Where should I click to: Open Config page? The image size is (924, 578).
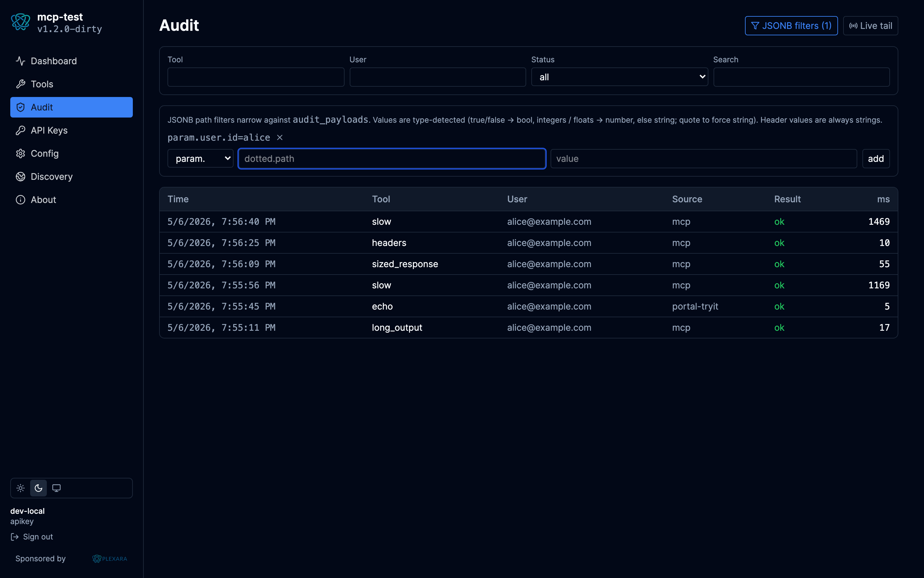click(x=72, y=154)
